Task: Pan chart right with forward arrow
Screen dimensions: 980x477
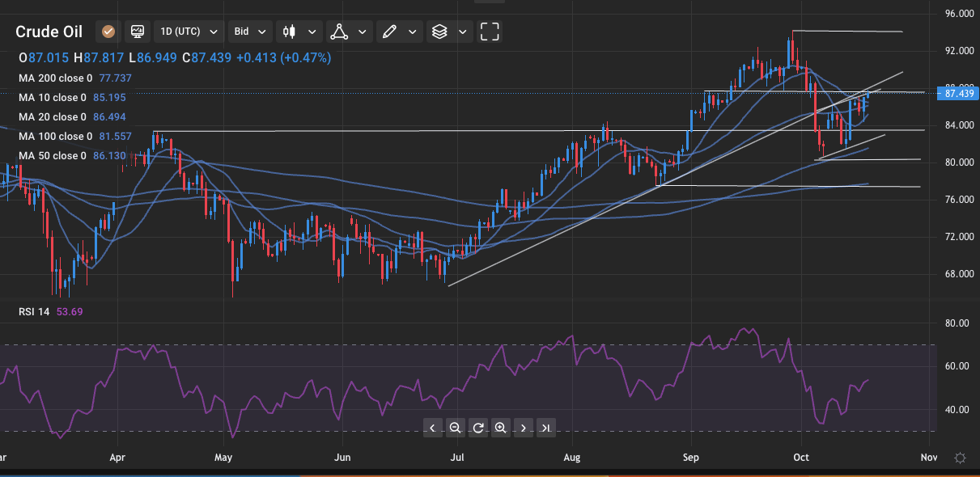Action: click(x=523, y=428)
